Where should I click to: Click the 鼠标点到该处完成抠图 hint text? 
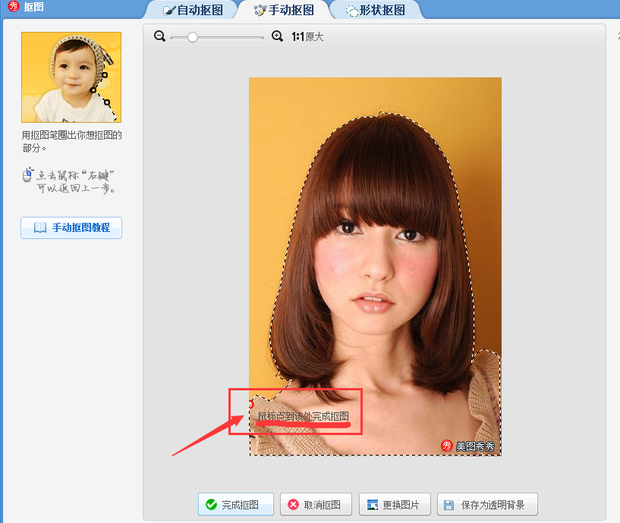303,416
